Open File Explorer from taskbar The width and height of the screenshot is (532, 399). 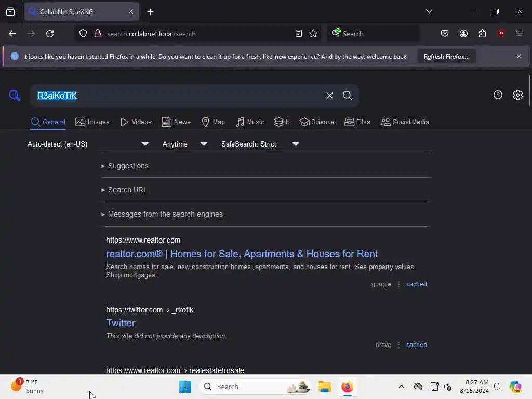324,387
